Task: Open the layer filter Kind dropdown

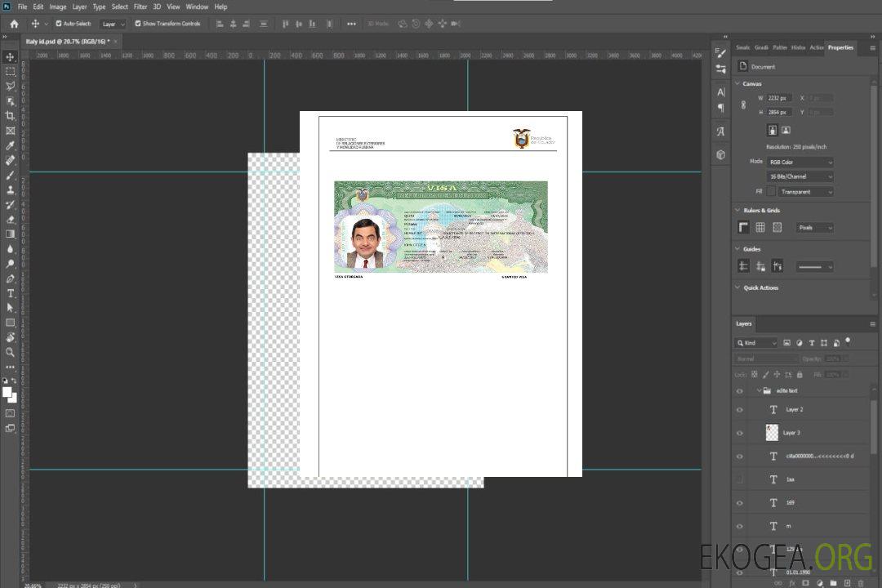Action: pos(756,343)
